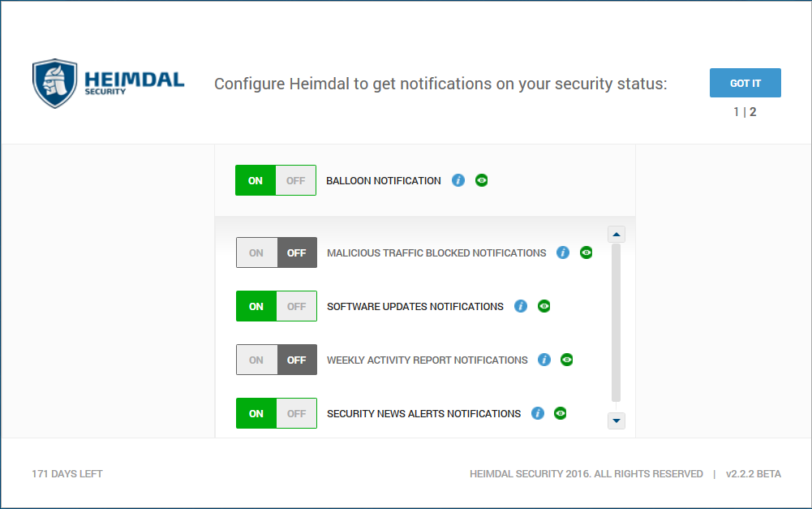Viewport: 812px width, 509px height.
Task: Turn off Balloon Notification toggle
Action: (x=296, y=180)
